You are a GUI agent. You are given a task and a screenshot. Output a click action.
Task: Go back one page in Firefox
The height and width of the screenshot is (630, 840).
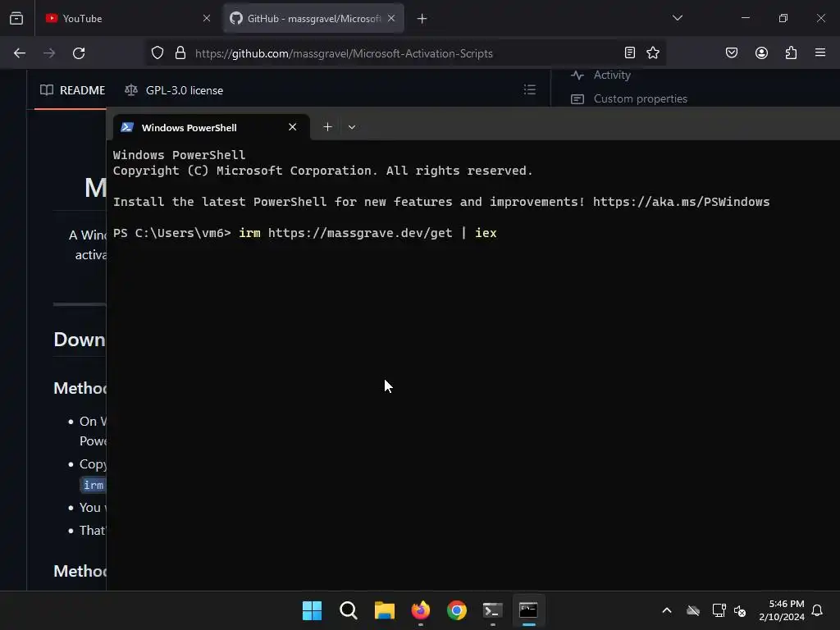click(20, 53)
